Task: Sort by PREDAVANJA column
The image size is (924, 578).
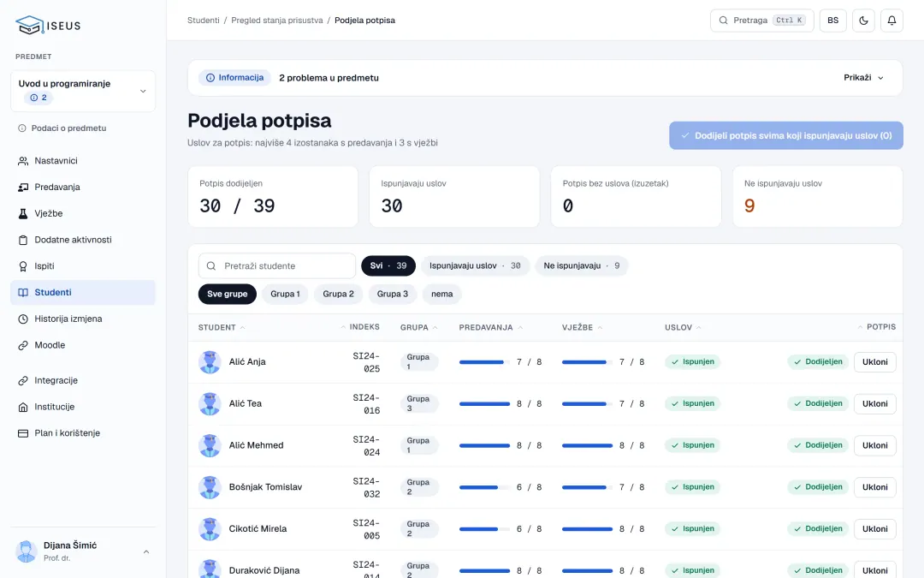Action: [491, 327]
